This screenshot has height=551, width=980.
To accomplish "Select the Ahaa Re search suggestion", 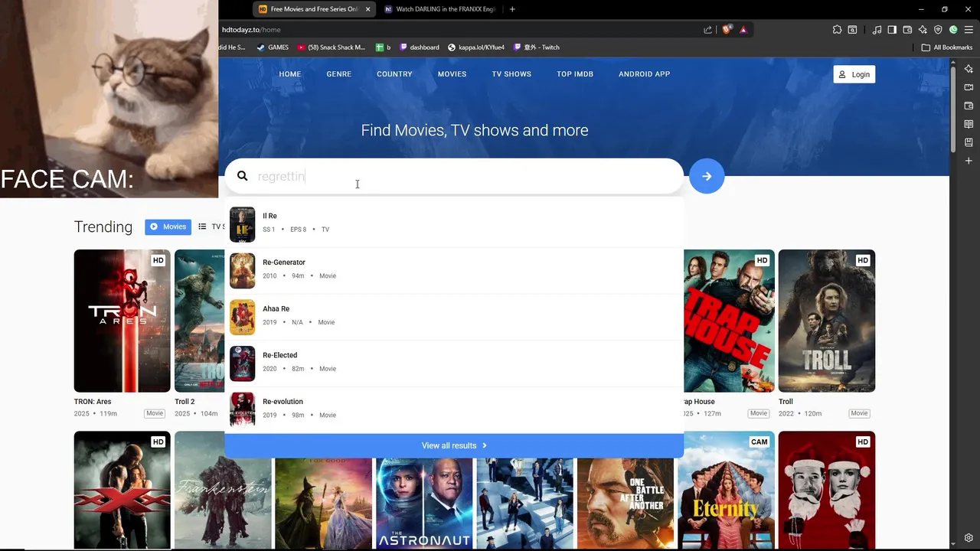I will point(454,317).
